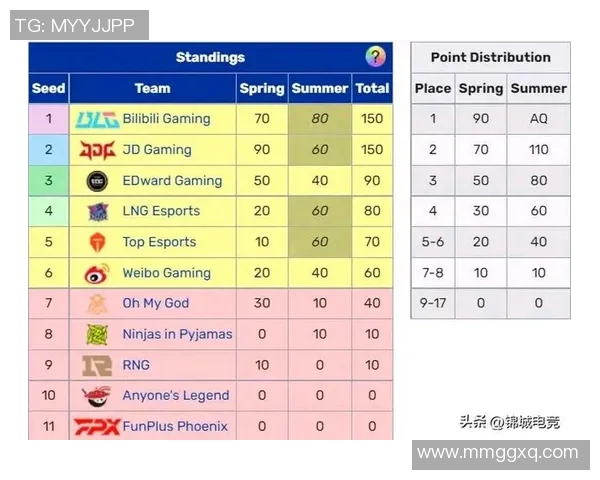
Task: Click the question mark help icon
Action: point(375,57)
